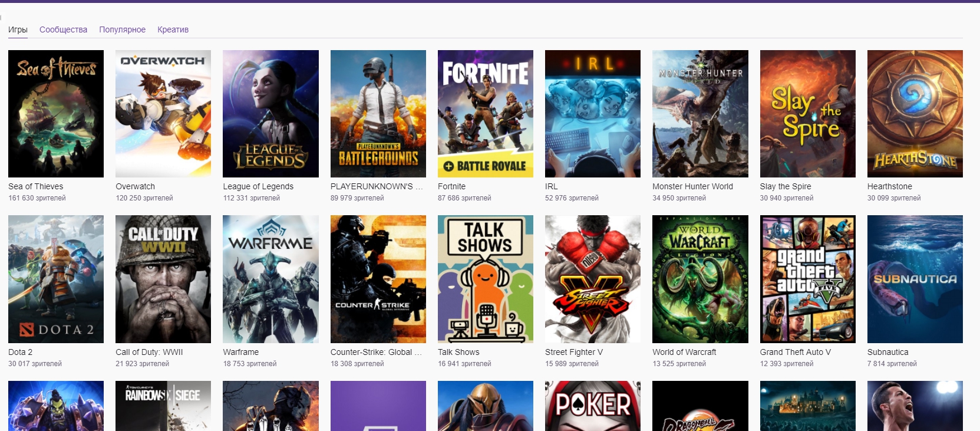Click the 112 331 зрителей viewer count
The width and height of the screenshot is (980, 431).
point(252,198)
